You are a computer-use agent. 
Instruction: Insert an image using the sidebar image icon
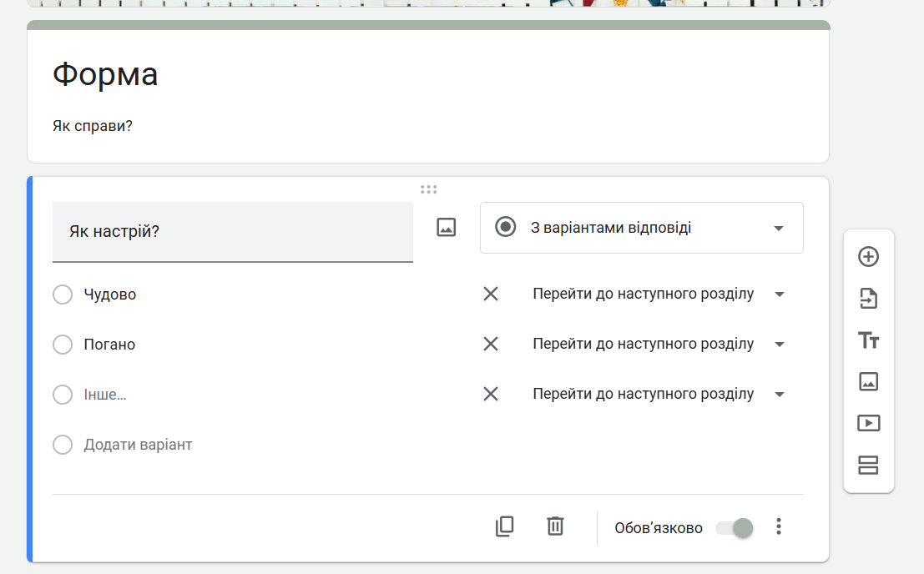pos(868,382)
